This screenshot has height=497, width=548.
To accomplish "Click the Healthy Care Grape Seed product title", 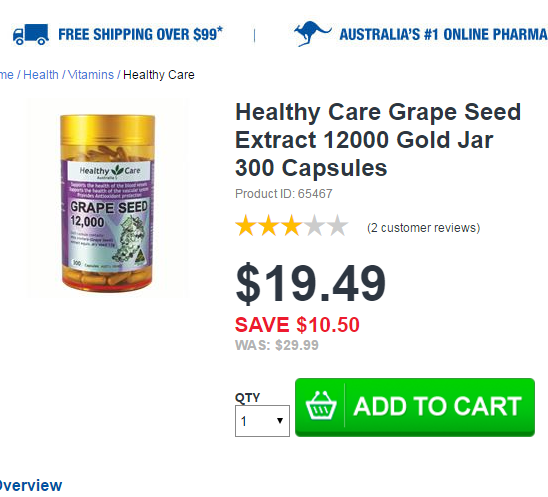I will click(378, 140).
